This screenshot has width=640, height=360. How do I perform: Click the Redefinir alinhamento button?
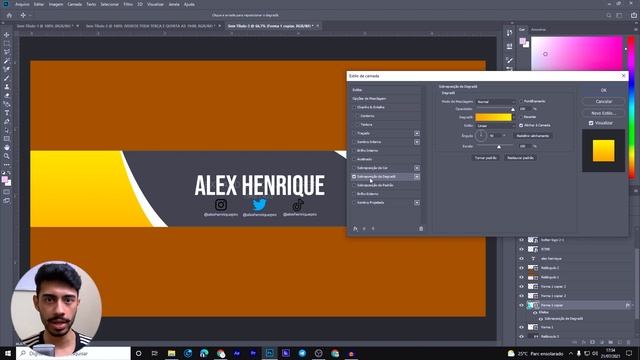[533, 136]
